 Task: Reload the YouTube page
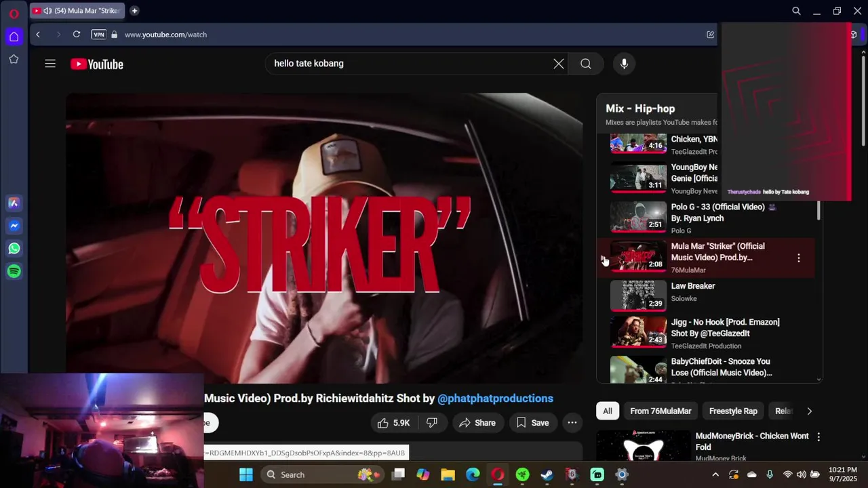(x=77, y=35)
